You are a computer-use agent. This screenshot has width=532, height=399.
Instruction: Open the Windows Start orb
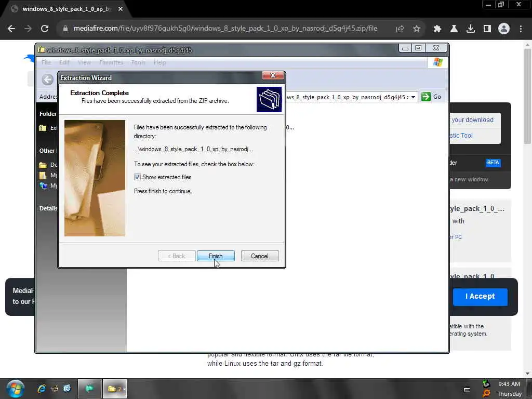pos(15,389)
